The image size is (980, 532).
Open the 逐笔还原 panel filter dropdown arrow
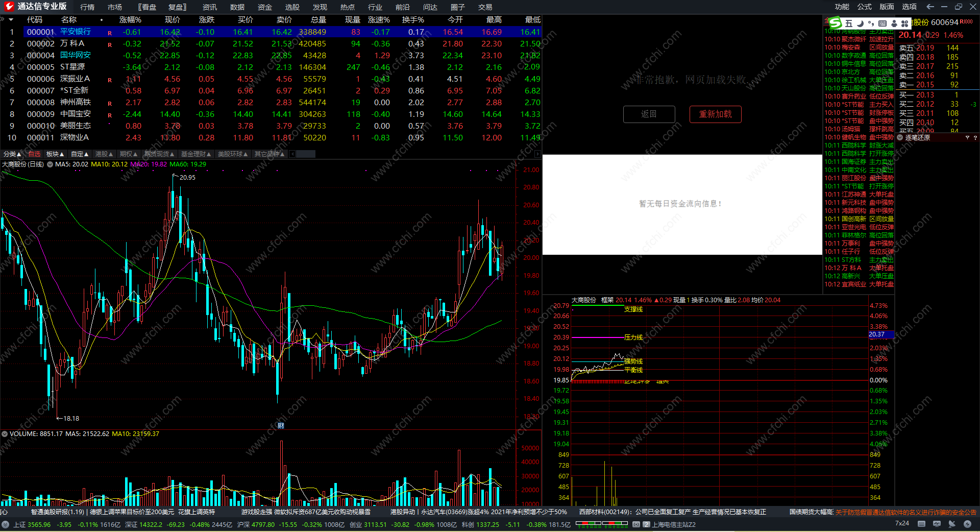(967, 137)
